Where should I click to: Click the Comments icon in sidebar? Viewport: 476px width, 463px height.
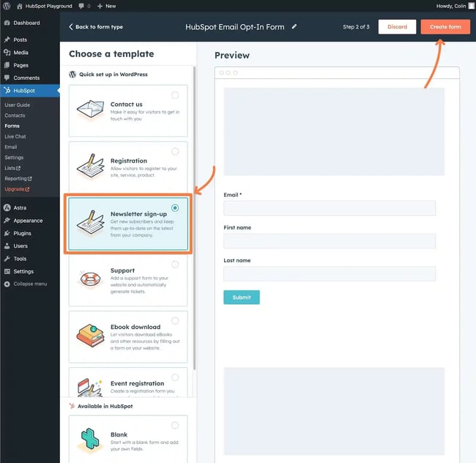point(7,78)
